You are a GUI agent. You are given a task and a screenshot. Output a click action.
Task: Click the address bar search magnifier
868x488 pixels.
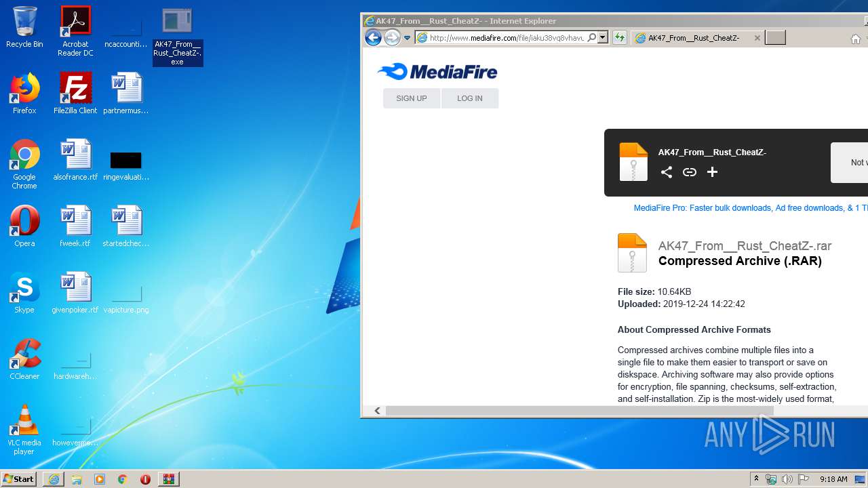pos(592,38)
